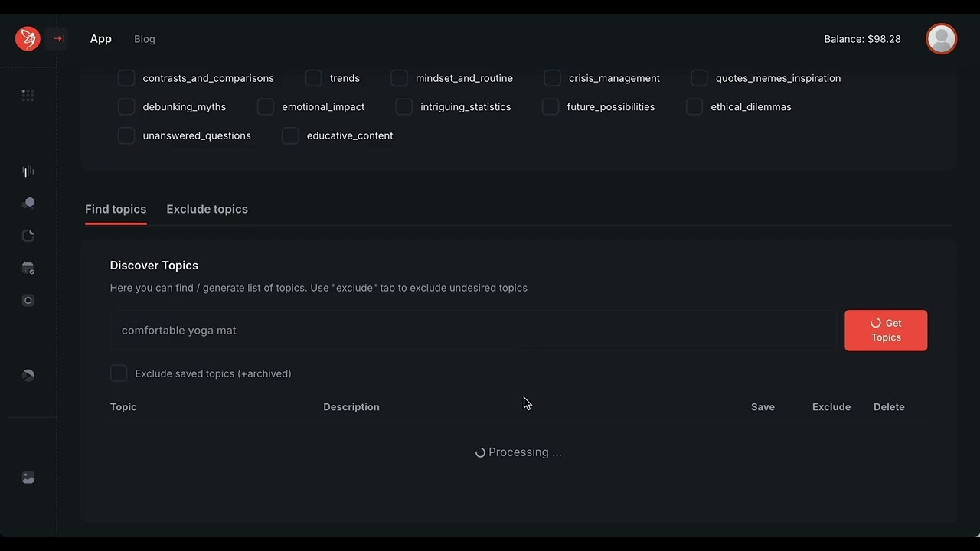The image size is (980, 551).
Task: Open the calendar check sidebar icon
Action: (28, 268)
